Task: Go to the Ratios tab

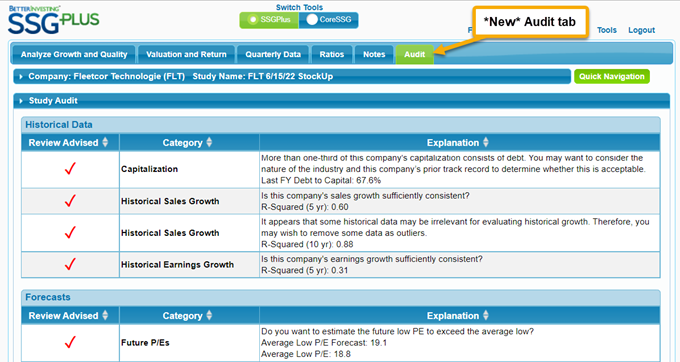Action: point(332,55)
